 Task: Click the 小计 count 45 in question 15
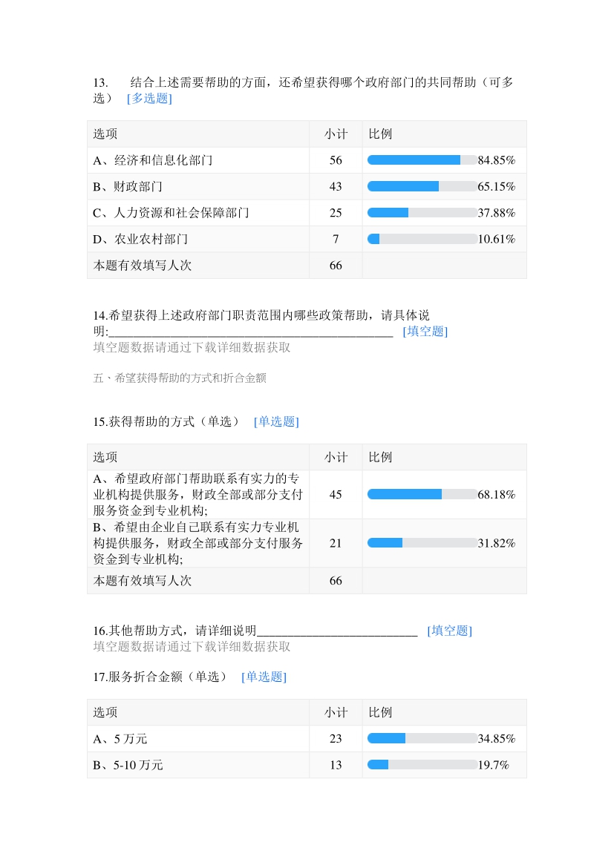point(336,495)
